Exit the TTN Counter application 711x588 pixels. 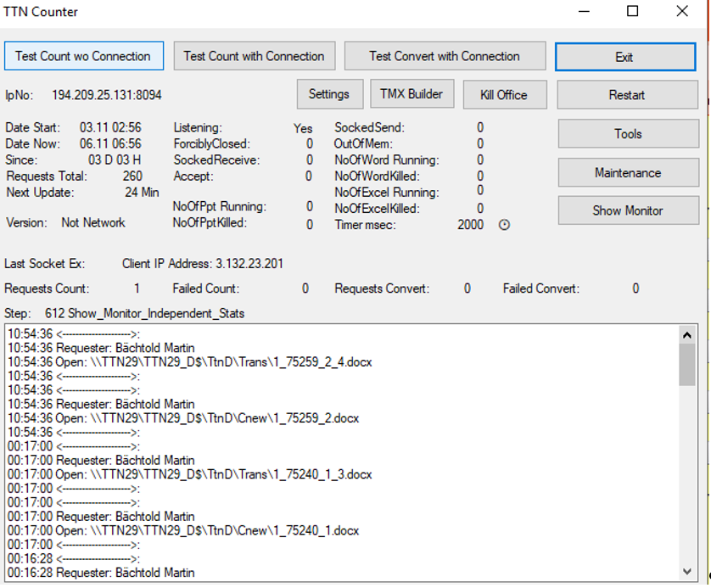click(624, 57)
